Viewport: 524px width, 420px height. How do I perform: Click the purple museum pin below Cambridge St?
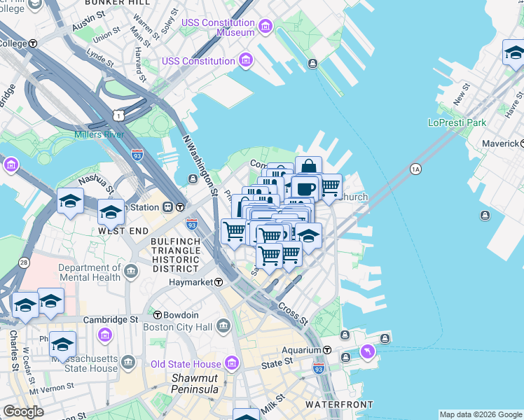pyautogui.click(x=105, y=335)
